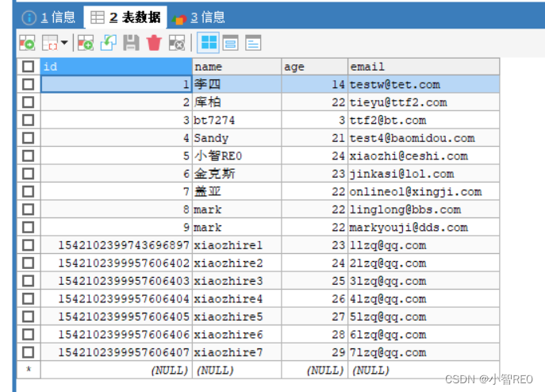
Task: Insert a new row with green plus icon
Action: (86, 43)
